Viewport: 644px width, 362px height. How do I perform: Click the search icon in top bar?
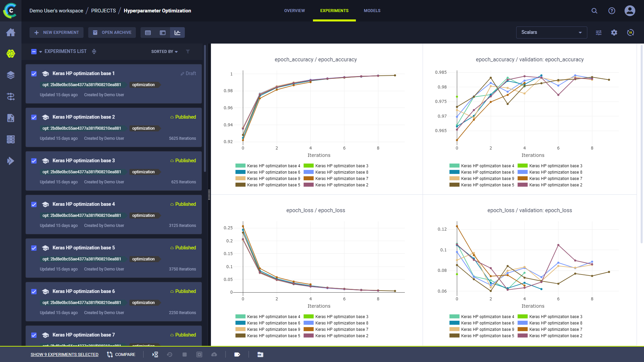594,11
